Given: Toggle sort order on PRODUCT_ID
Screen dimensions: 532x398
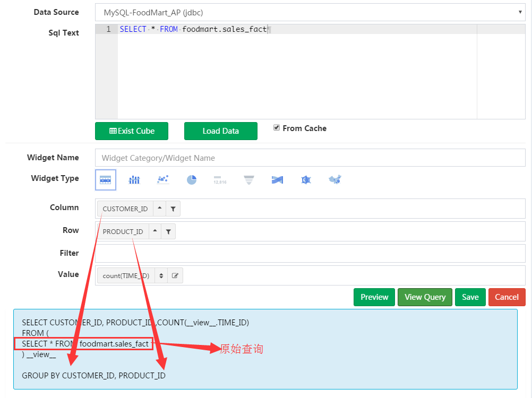Looking at the screenshot, I should click(155, 231).
